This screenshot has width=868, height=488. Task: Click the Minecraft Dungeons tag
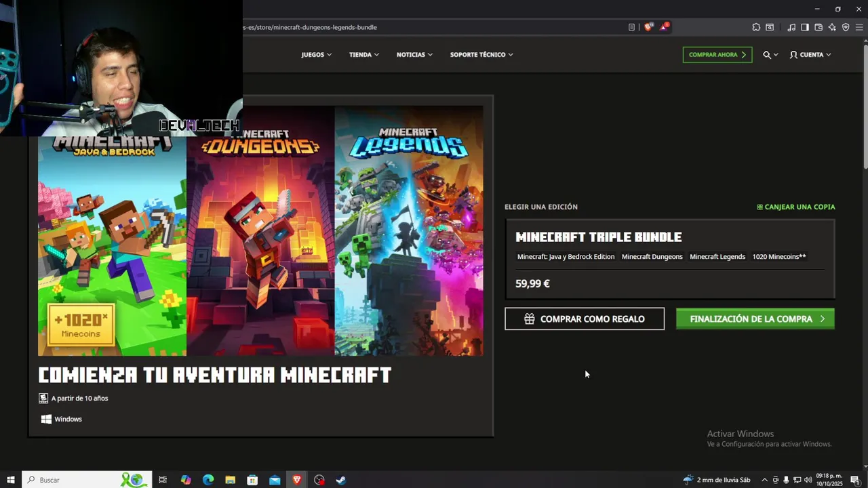pyautogui.click(x=652, y=257)
